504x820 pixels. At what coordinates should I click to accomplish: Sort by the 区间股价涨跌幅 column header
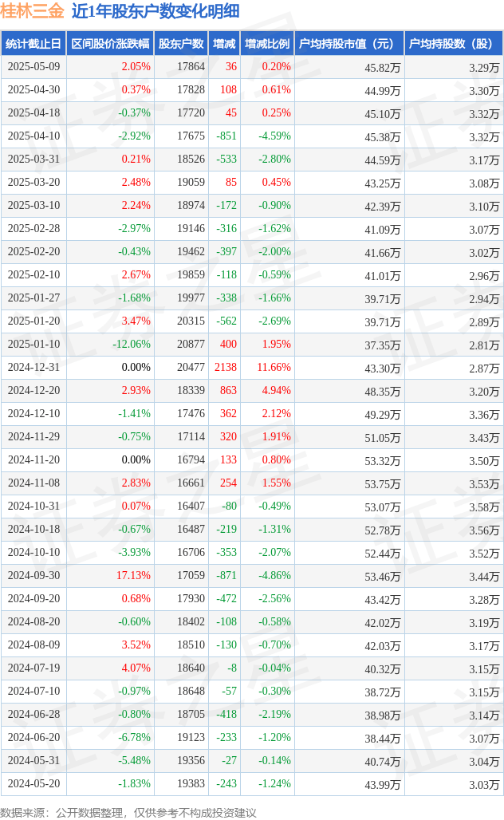(110, 44)
